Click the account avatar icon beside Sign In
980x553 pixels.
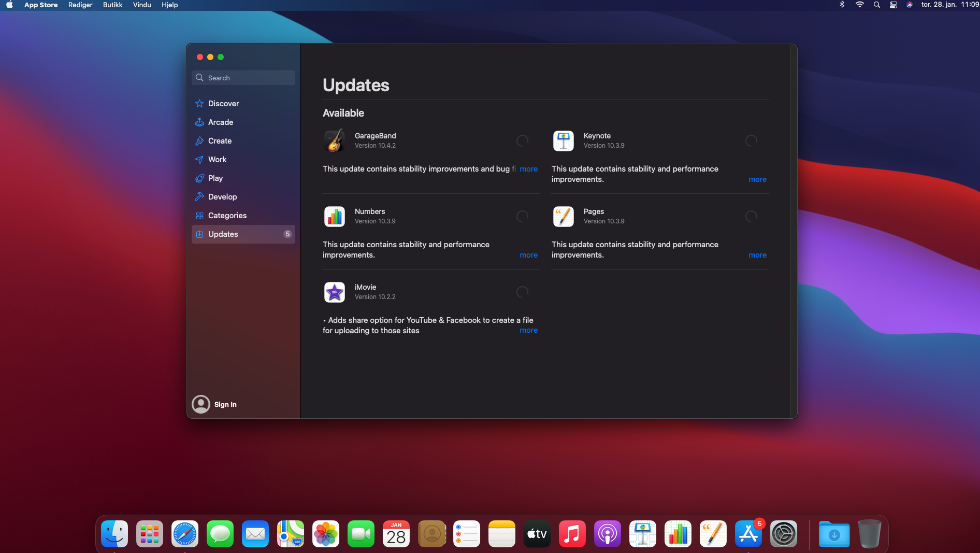(x=201, y=404)
